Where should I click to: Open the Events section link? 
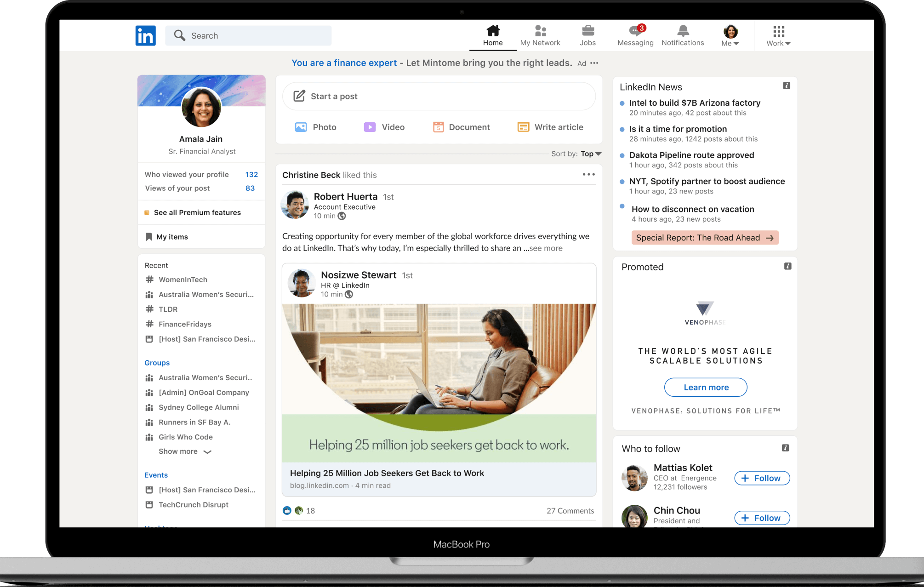tap(156, 475)
